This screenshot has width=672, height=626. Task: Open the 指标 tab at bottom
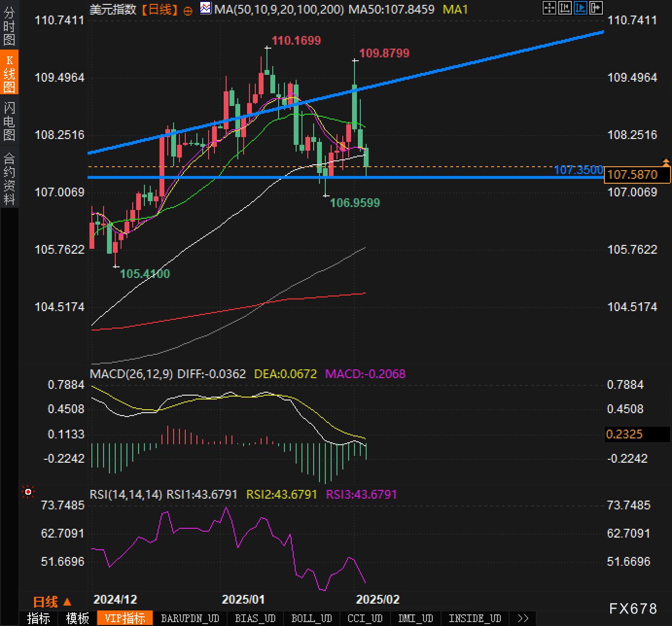pyautogui.click(x=38, y=618)
